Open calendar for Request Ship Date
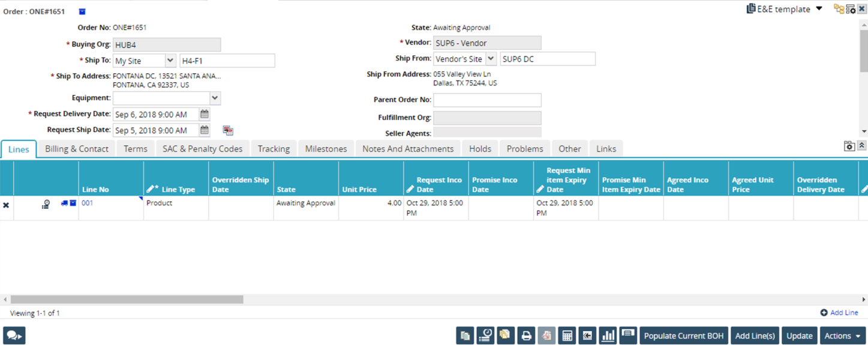 pyautogui.click(x=205, y=130)
